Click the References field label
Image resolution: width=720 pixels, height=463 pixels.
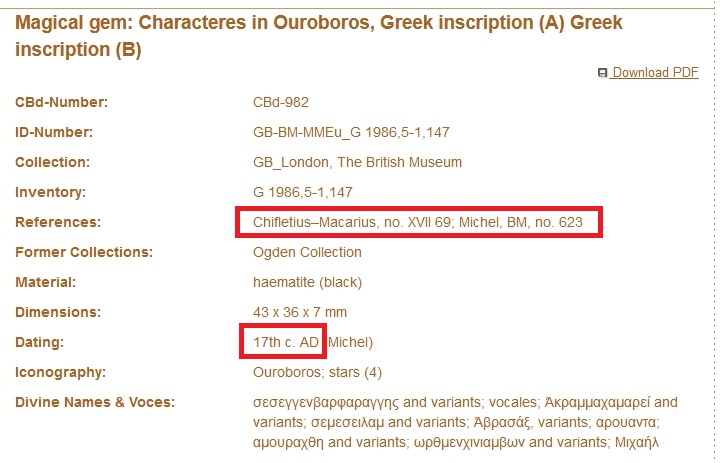pyautogui.click(x=58, y=222)
